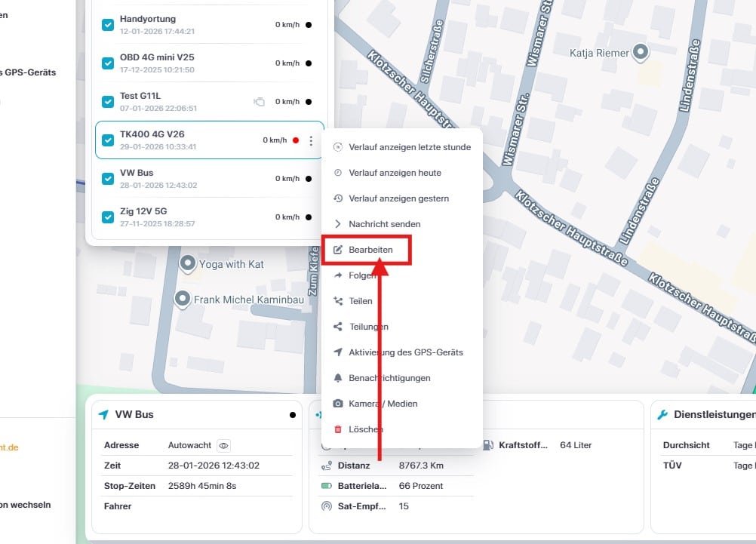
Task: Open Kamera / Medien menu item
Action: (x=383, y=404)
